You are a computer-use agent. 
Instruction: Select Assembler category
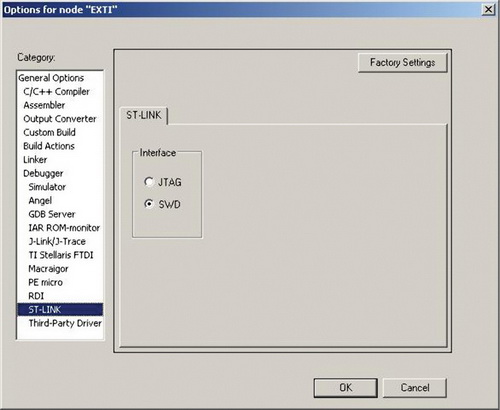[x=44, y=105]
